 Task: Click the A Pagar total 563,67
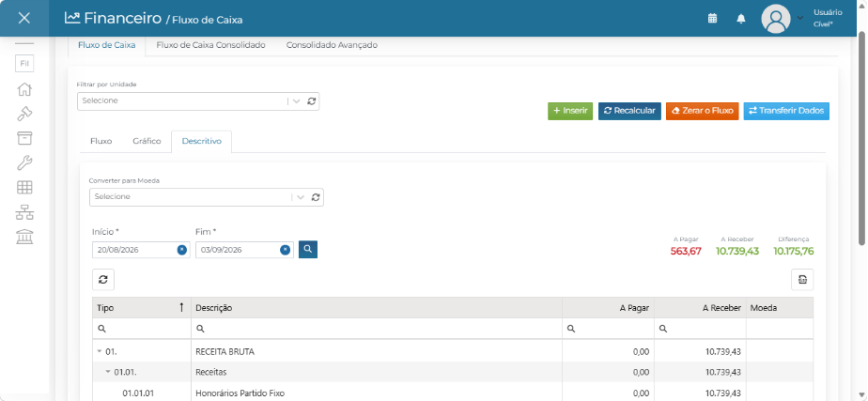coord(686,251)
